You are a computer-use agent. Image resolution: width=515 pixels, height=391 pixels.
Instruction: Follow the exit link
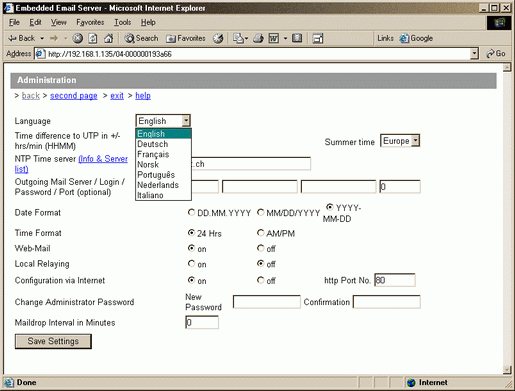point(117,96)
